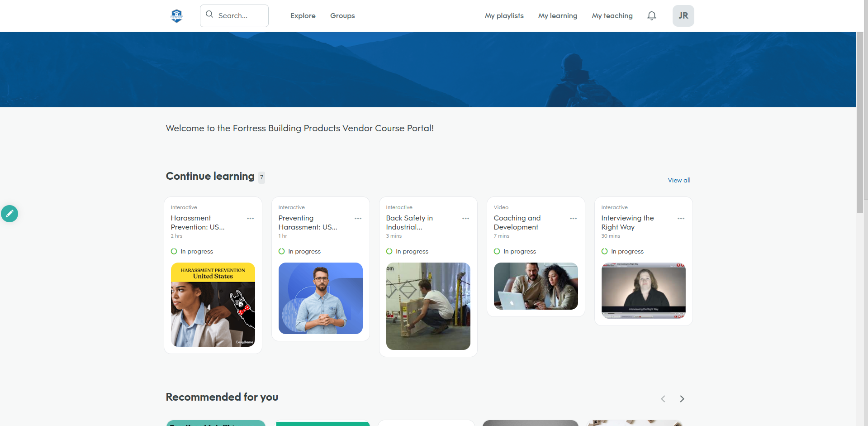Open the notifications bell

(x=651, y=16)
